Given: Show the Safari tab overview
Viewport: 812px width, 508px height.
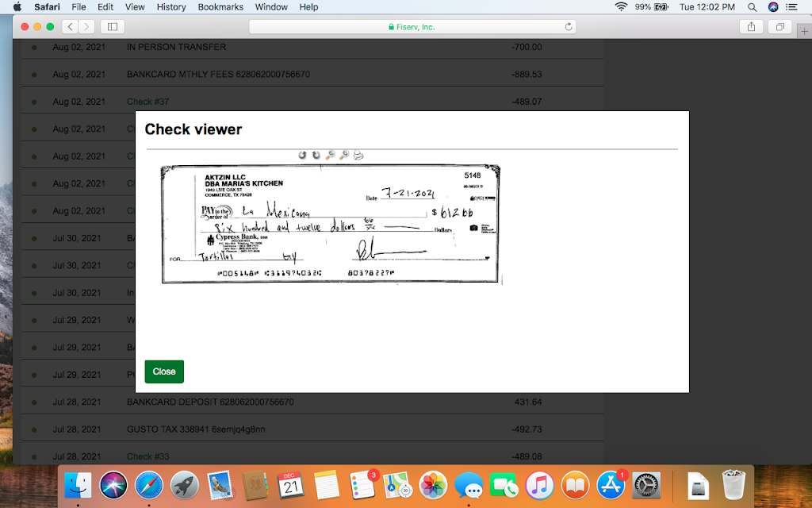Looking at the screenshot, I should pyautogui.click(x=779, y=27).
